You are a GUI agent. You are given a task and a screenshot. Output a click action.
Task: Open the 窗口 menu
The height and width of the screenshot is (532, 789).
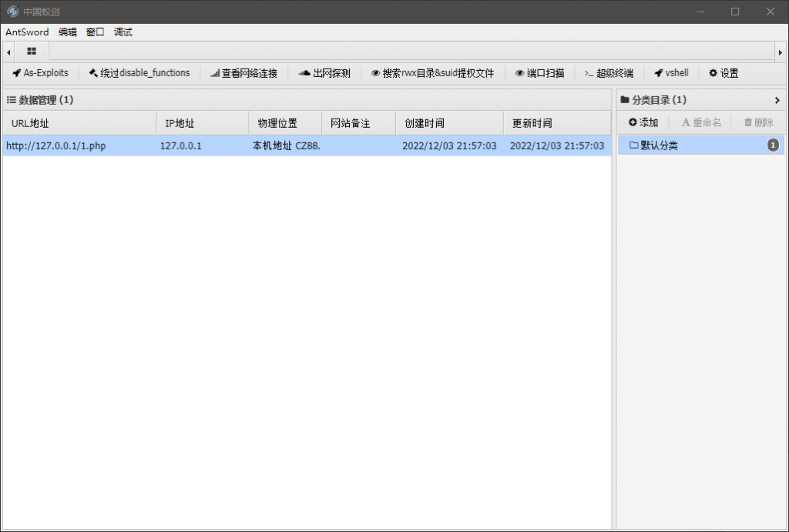(x=95, y=32)
